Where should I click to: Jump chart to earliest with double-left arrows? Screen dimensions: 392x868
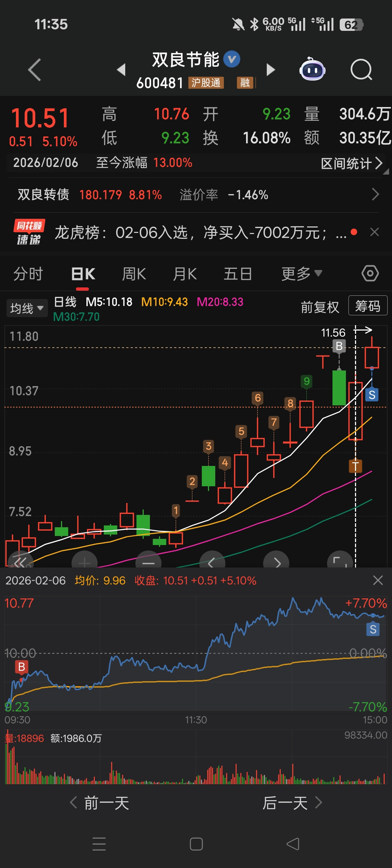coord(21,560)
